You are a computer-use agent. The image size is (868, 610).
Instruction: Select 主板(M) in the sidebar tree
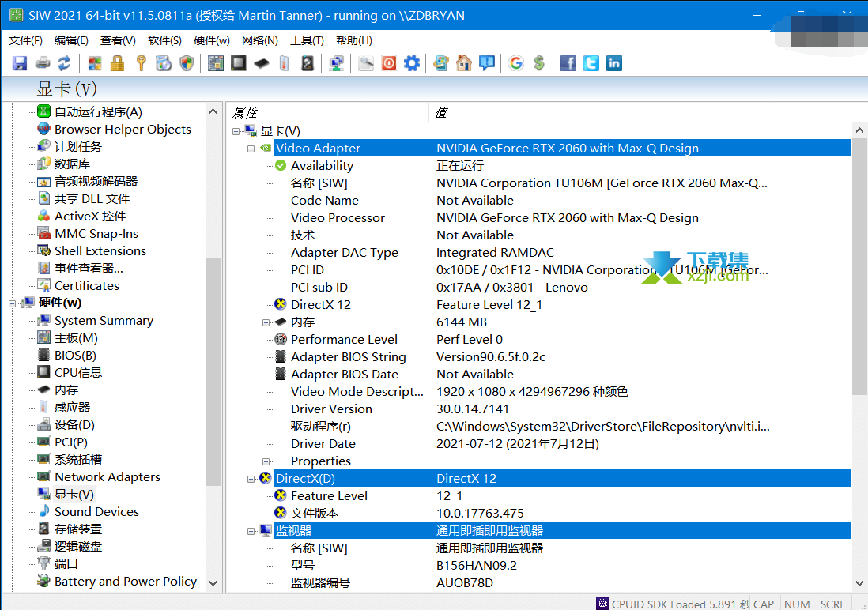pyautogui.click(x=76, y=338)
